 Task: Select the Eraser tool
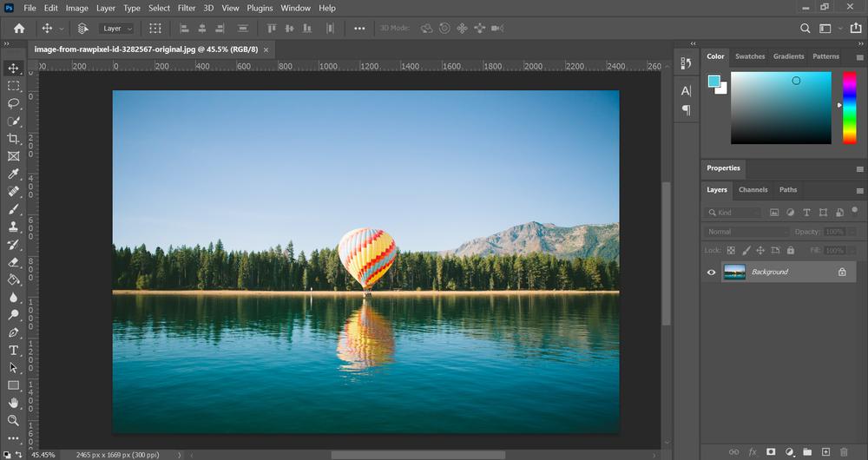[x=13, y=262]
